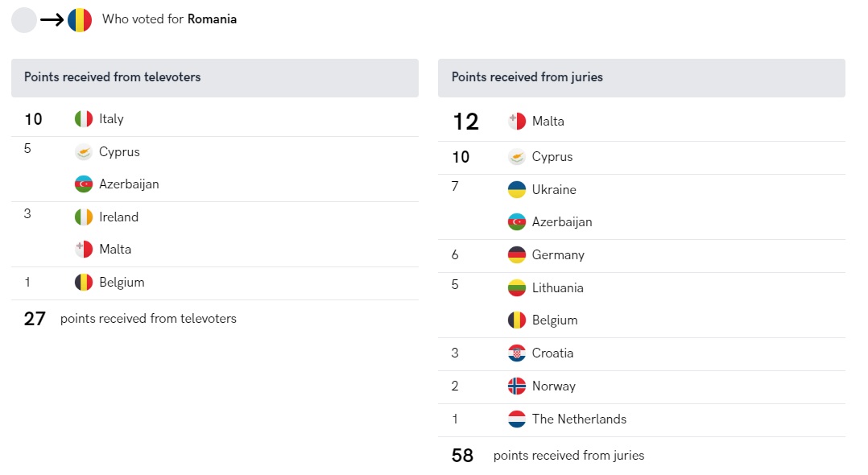The width and height of the screenshot is (868, 475).
Task: Click the Romania flag icon in header
Action: coord(80,20)
